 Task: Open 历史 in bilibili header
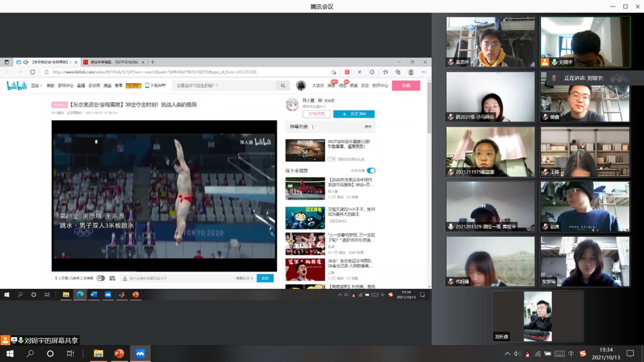click(x=365, y=86)
